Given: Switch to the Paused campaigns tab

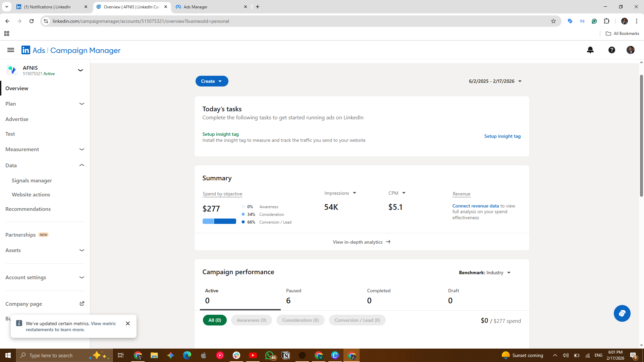Looking at the screenshot, I should click(x=293, y=296).
